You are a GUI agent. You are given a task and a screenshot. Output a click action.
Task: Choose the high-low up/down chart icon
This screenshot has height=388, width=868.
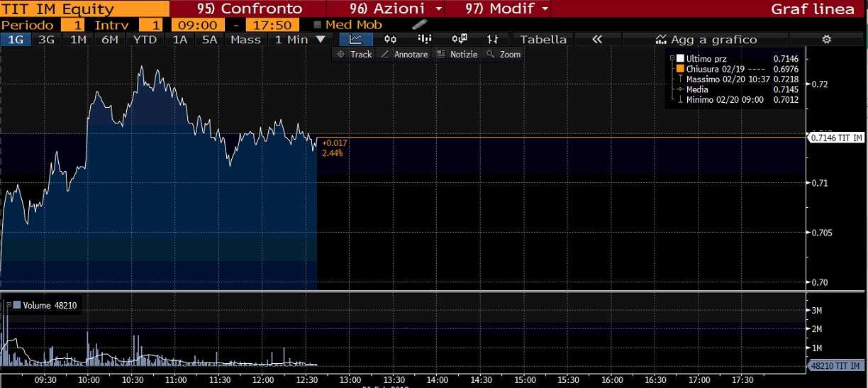pyautogui.click(x=494, y=40)
